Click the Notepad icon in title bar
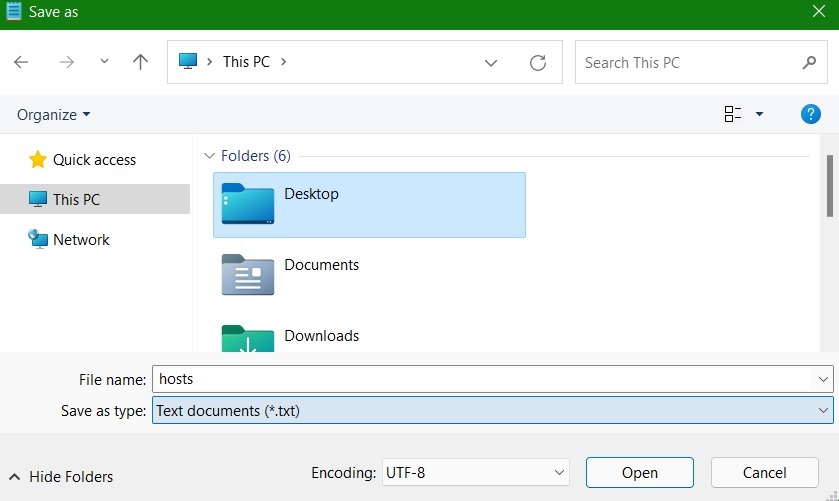Image resolution: width=839 pixels, height=501 pixels. click(x=13, y=11)
